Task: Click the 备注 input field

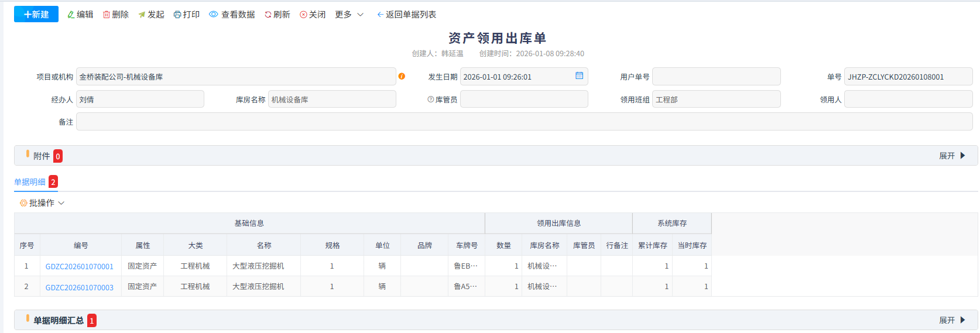Action: point(524,122)
